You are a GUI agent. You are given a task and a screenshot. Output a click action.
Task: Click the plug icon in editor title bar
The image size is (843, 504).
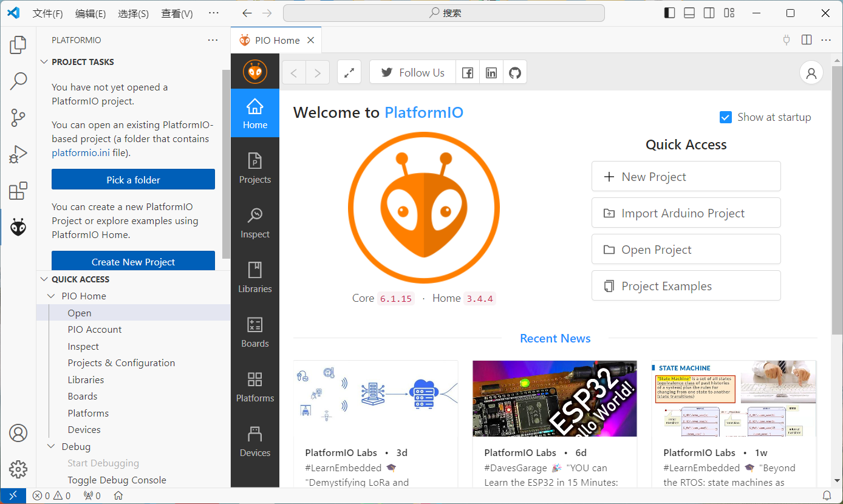[x=787, y=40]
